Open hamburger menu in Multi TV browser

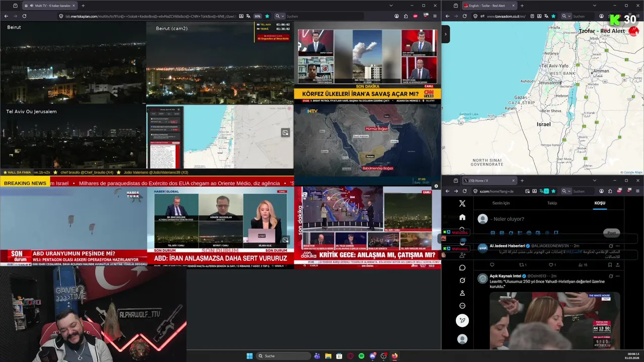tap(435, 16)
